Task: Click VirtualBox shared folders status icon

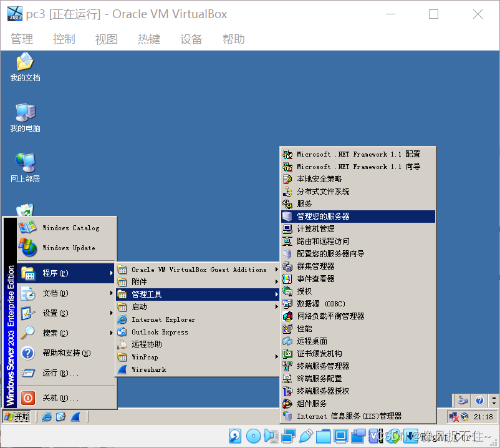Action: pyautogui.click(x=323, y=436)
